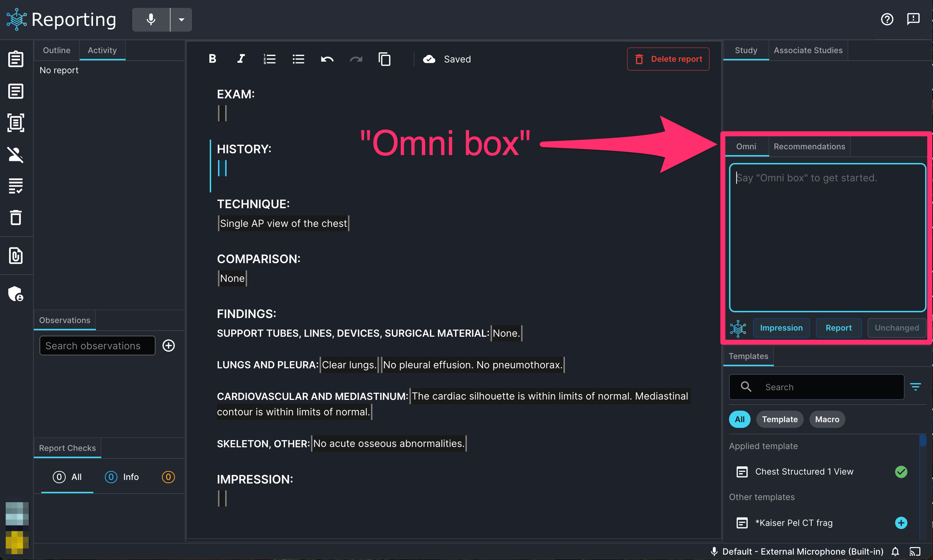Copy the report with copy icon

[385, 59]
